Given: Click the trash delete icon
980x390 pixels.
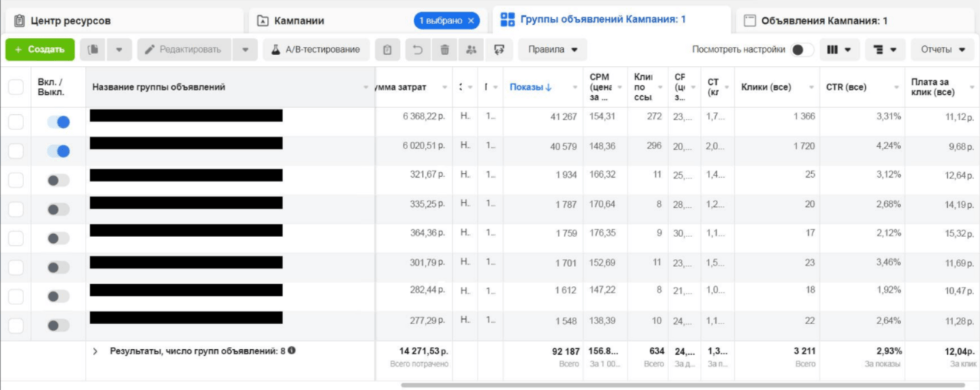Looking at the screenshot, I should pos(444,50).
